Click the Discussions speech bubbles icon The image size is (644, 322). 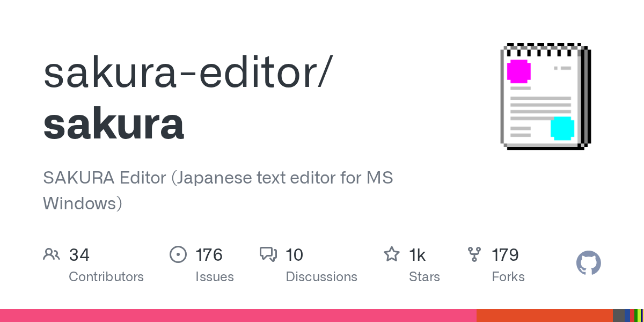coord(268,254)
